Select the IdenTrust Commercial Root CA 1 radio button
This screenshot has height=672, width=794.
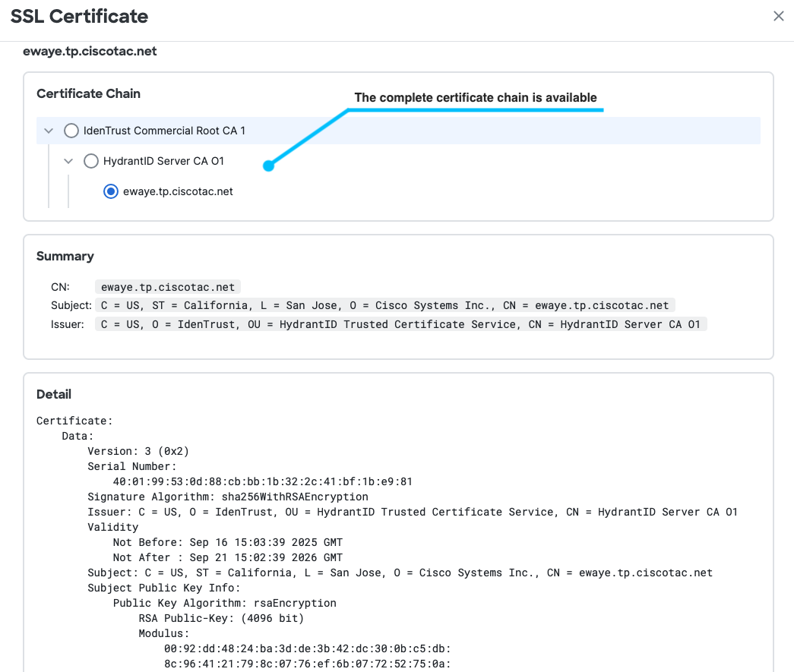tap(71, 130)
